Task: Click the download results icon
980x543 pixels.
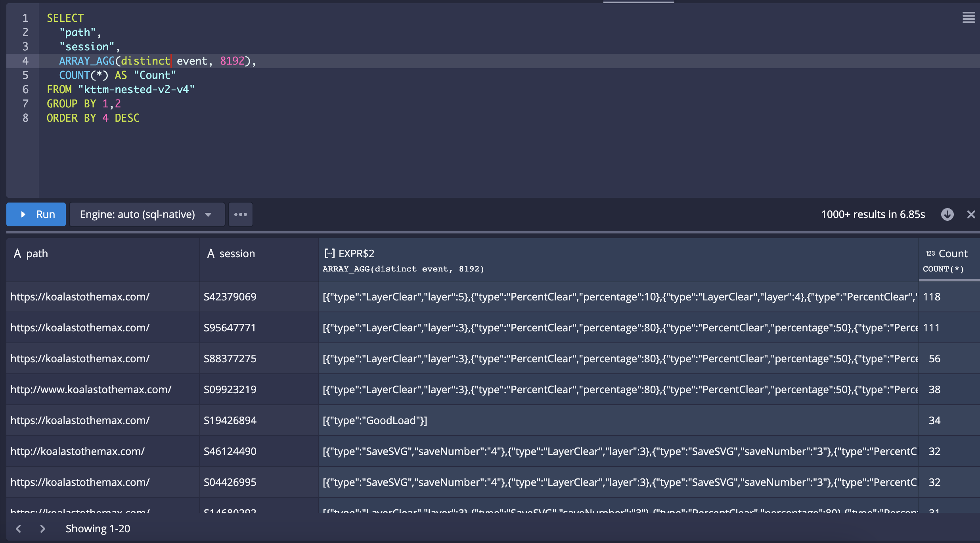Action: [947, 214]
